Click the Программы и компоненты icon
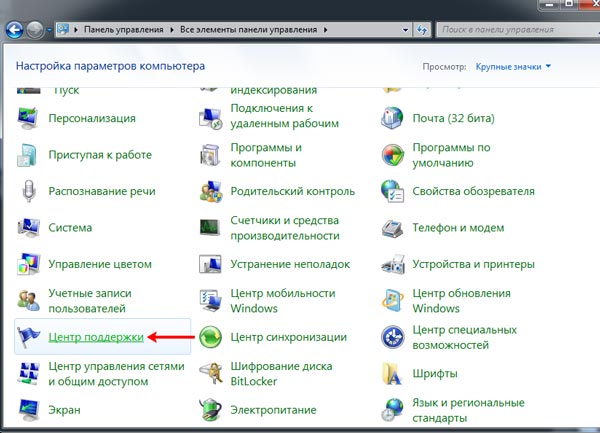 pos(210,155)
